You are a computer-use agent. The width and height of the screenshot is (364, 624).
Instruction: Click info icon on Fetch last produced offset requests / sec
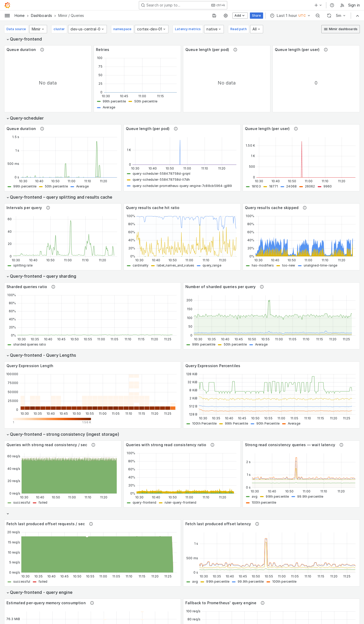tap(91, 524)
